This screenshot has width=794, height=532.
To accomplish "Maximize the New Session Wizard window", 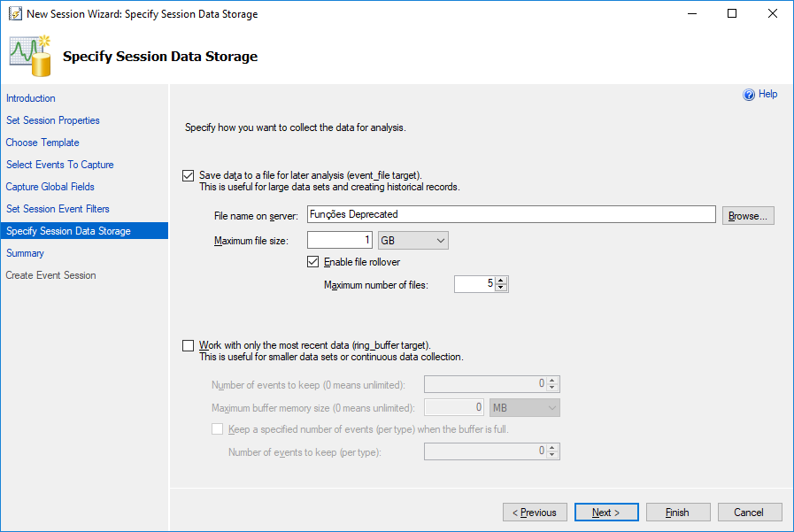I will click(x=732, y=13).
